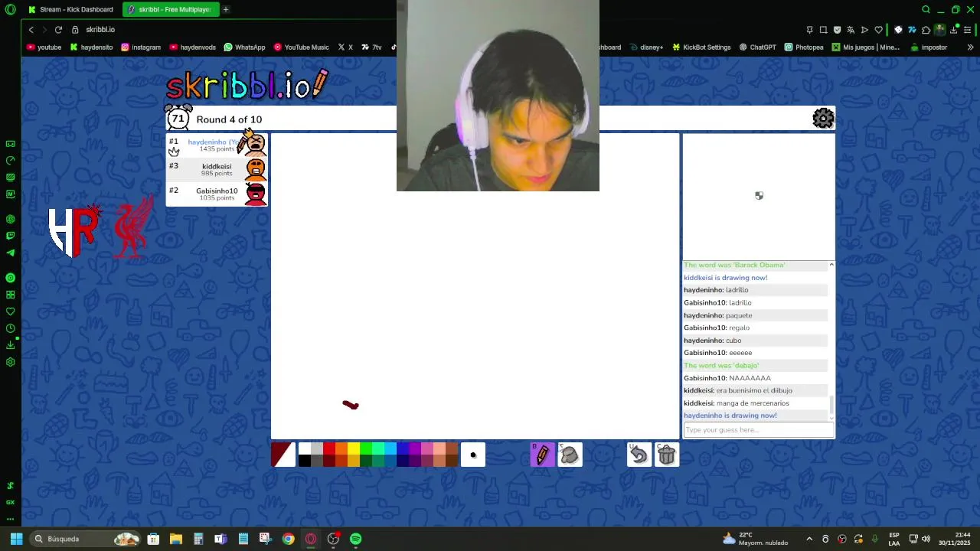
Task: Pick the black color swatch
Action: coord(305,461)
